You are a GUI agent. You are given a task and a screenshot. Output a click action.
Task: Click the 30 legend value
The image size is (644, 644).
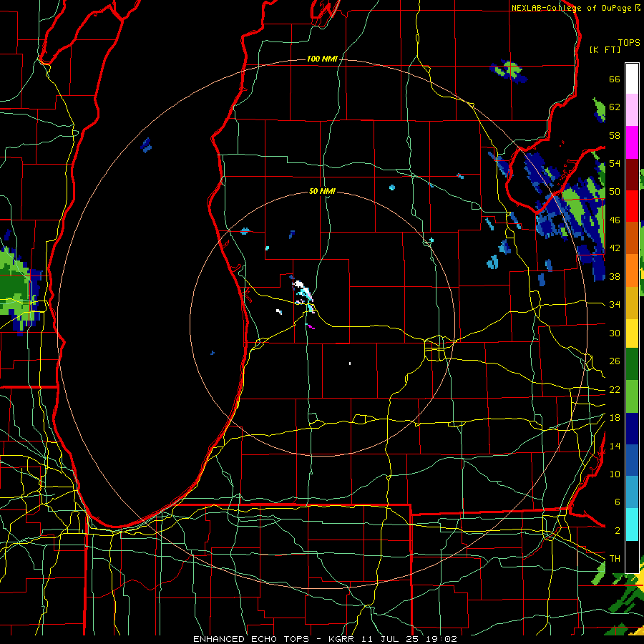tap(615, 333)
